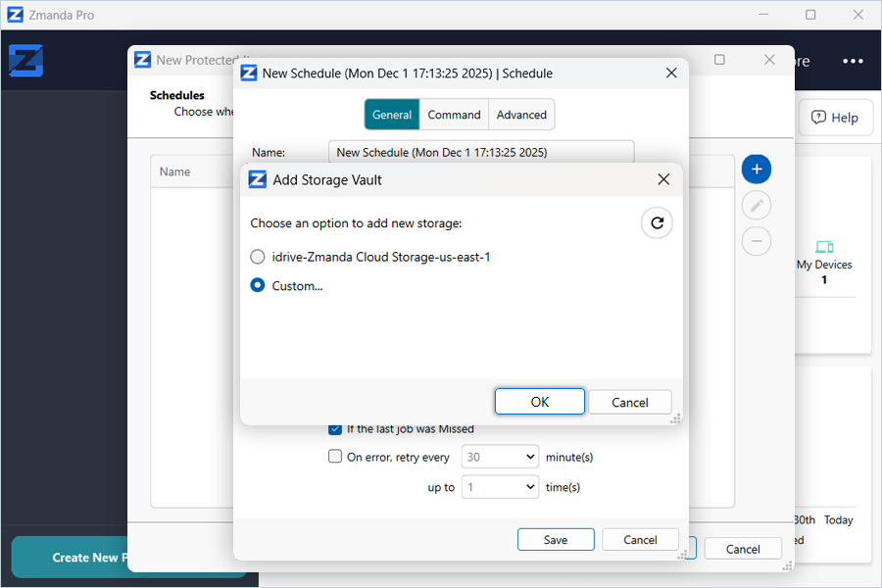The height and width of the screenshot is (588, 882).
Task: Click Save in the New Schedule dialog
Action: pos(556,540)
